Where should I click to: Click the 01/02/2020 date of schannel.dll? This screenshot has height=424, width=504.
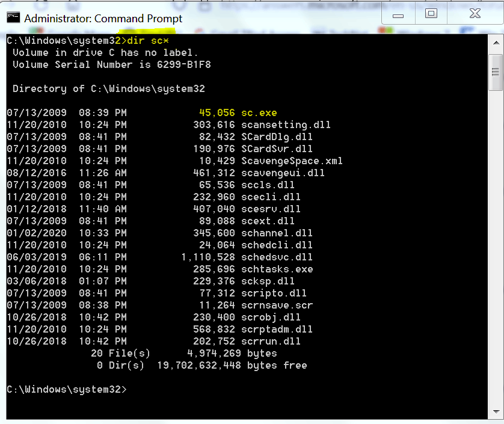(x=37, y=233)
